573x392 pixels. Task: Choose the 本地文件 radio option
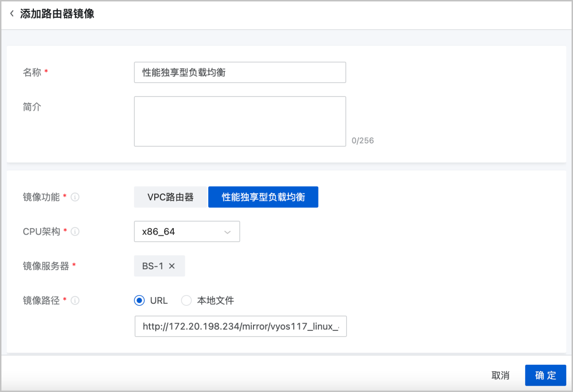coord(186,301)
